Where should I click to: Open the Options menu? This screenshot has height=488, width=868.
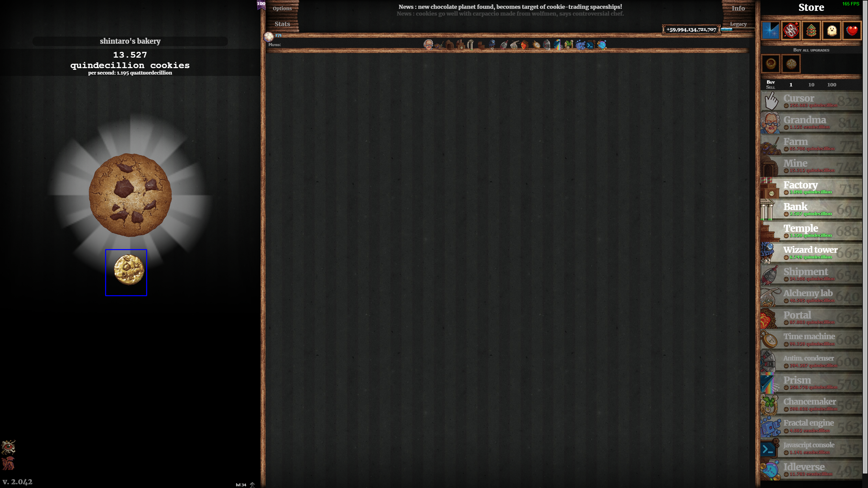(x=282, y=8)
